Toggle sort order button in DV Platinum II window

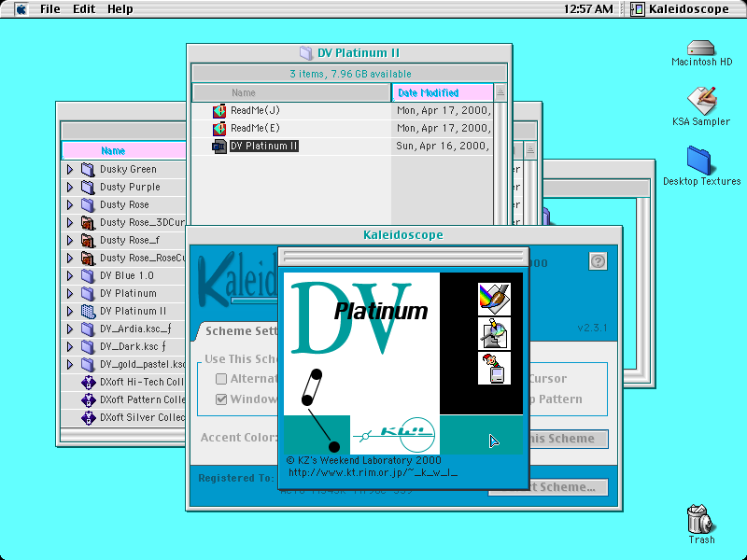click(x=500, y=92)
